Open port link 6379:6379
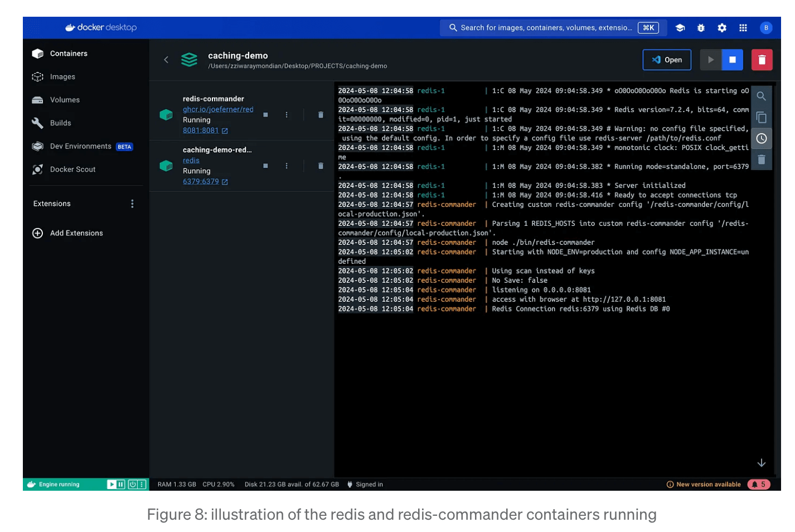 [x=205, y=182]
